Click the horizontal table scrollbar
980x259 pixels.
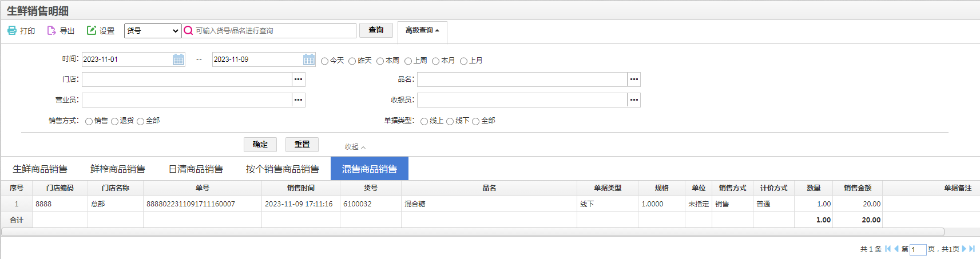(473, 232)
